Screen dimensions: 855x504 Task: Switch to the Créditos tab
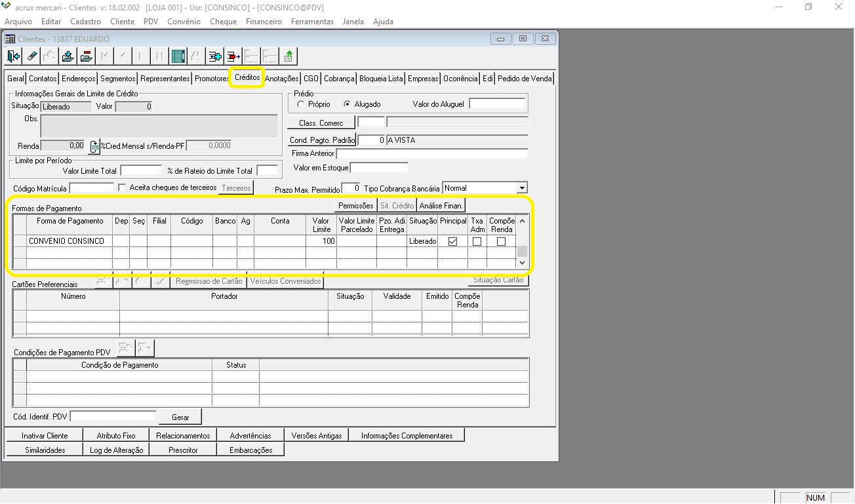247,77
